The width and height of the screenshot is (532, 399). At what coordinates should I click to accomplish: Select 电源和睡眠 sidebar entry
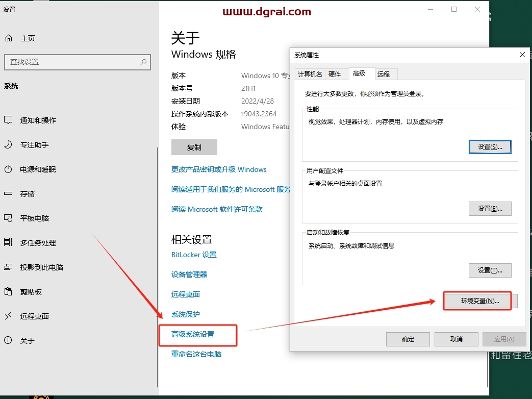(x=38, y=169)
